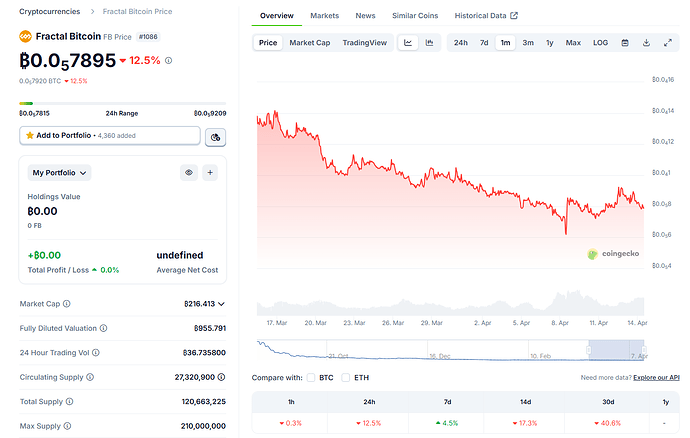Viewport: 690px width, 438px height.
Task: Click the 7d change value 4.5%
Action: (x=447, y=423)
